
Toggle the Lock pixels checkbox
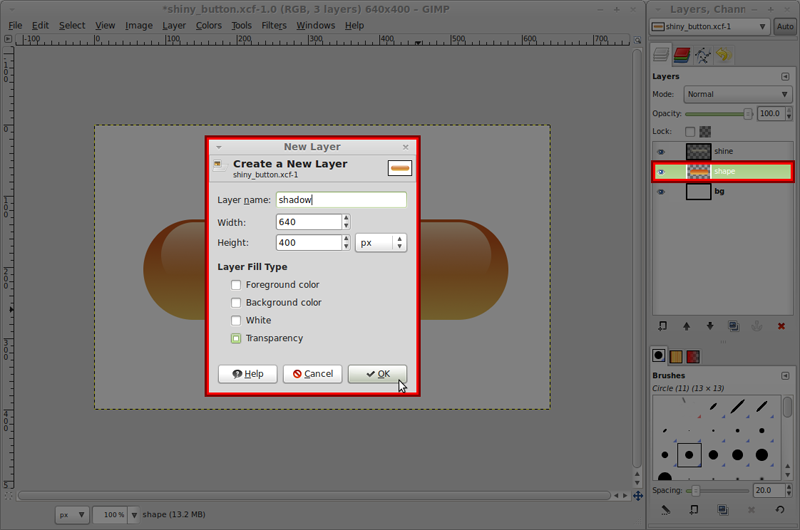(x=690, y=132)
